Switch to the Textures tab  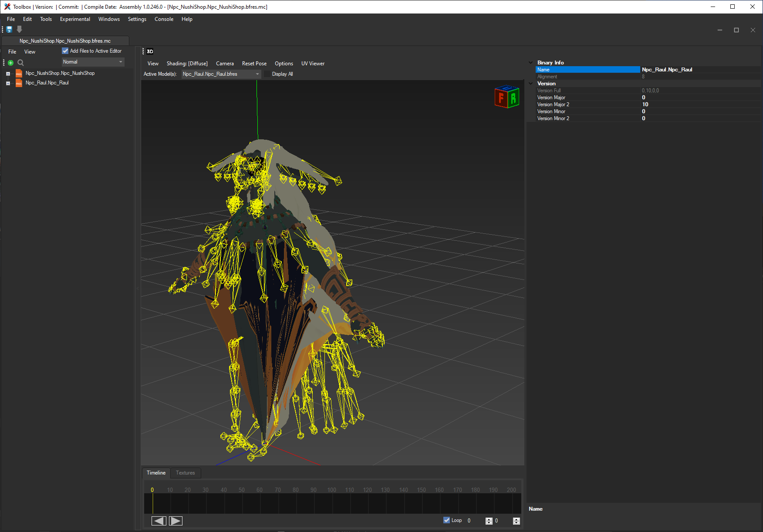[x=185, y=473]
